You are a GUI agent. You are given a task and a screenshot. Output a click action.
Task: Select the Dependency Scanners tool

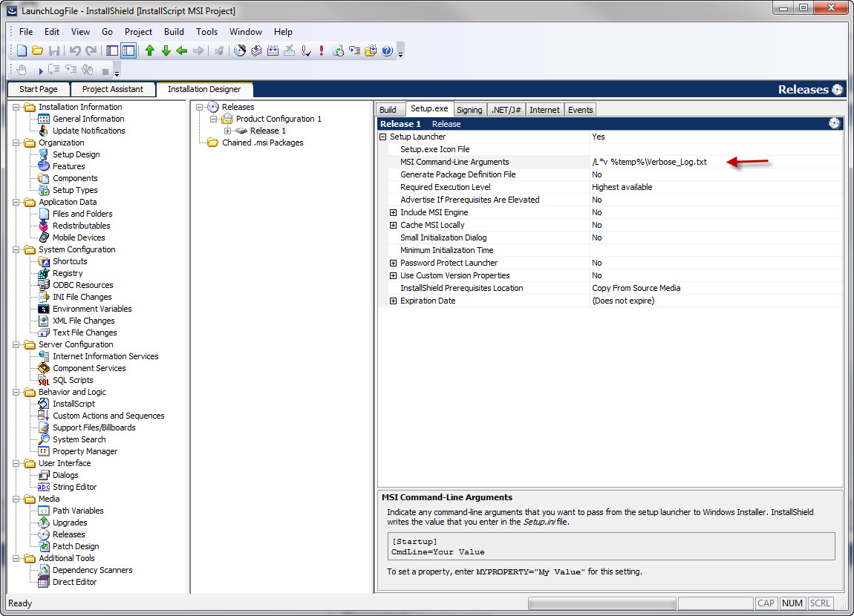(92, 569)
